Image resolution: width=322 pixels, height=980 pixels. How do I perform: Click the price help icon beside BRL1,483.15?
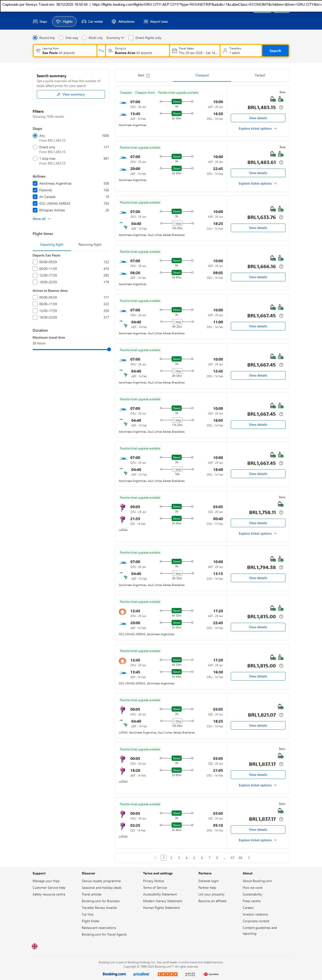(281, 108)
